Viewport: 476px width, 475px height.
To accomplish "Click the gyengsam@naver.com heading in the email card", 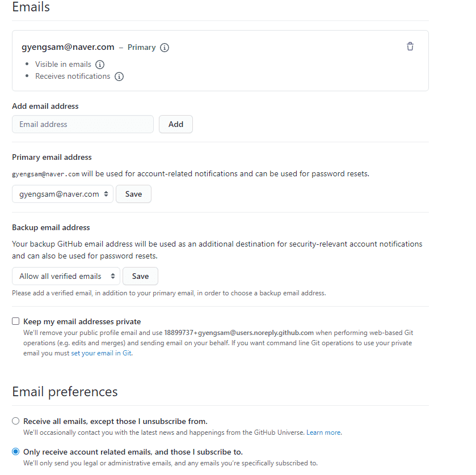I will (x=68, y=47).
